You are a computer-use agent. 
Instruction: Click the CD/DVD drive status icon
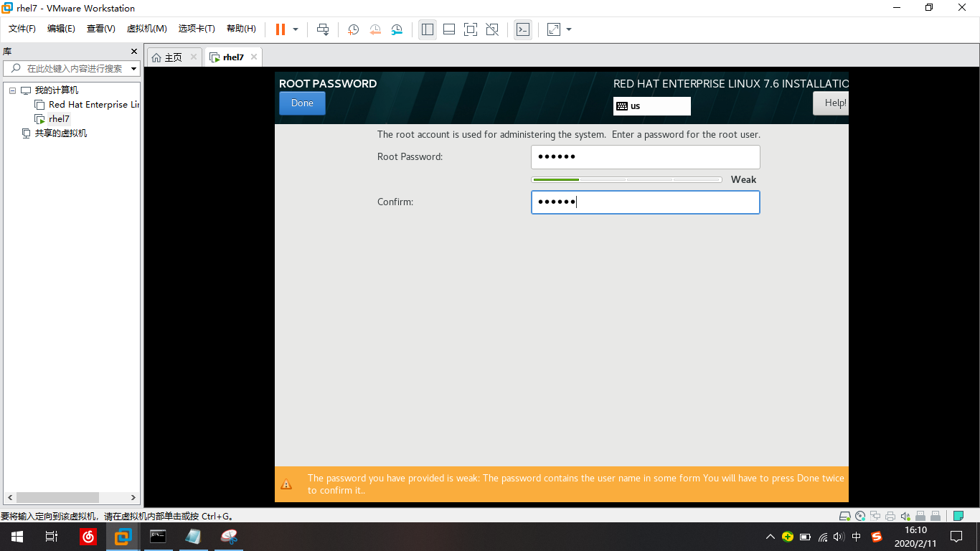click(x=860, y=516)
